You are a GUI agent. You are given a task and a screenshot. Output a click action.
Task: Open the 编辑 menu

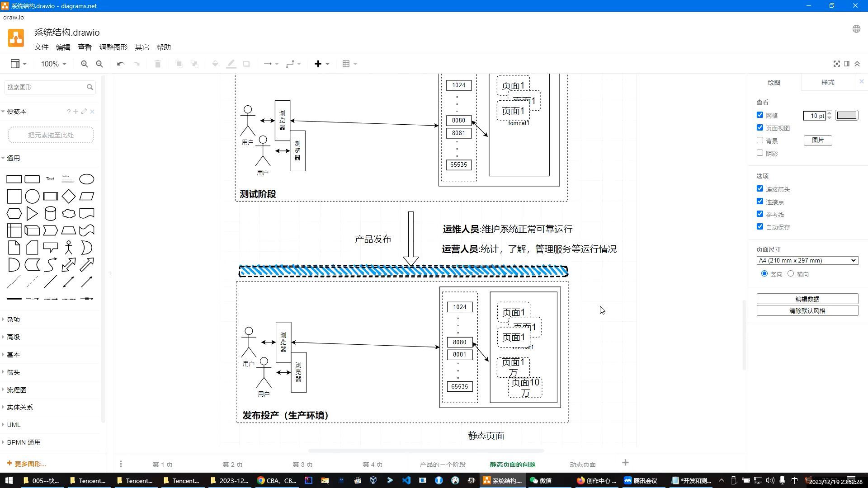(63, 47)
